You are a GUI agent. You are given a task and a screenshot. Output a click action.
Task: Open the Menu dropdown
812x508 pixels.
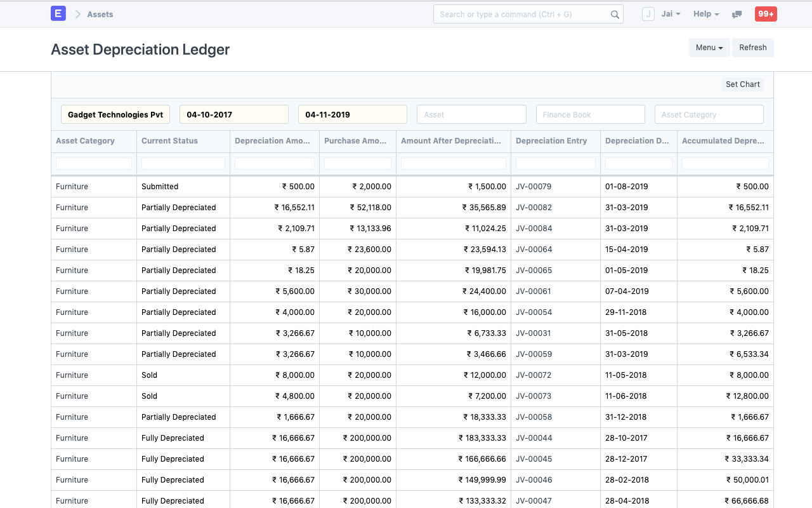click(709, 47)
